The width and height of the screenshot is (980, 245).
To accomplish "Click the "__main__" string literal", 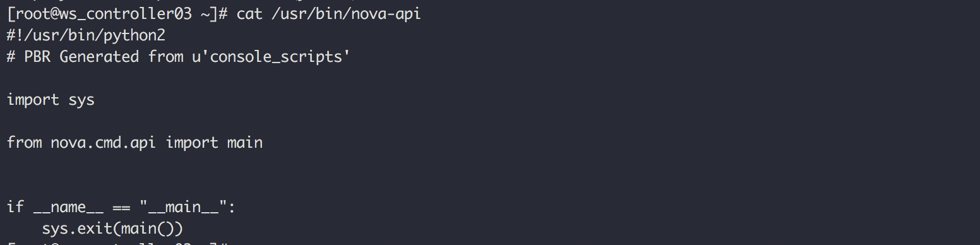I will (x=183, y=207).
